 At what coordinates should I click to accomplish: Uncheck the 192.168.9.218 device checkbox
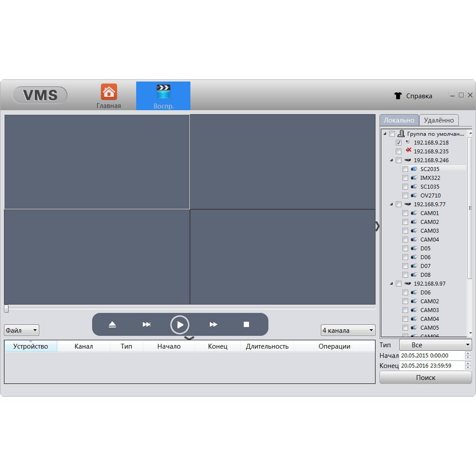pyautogui.click(x=399, y=143)
